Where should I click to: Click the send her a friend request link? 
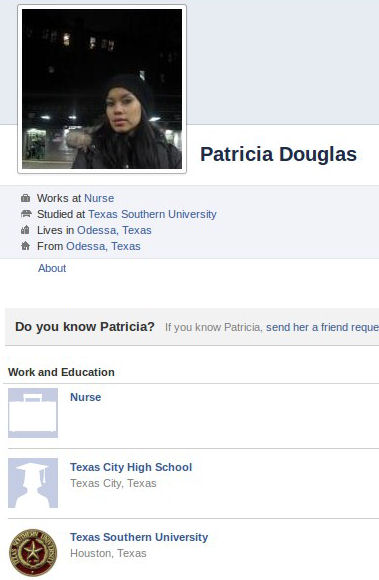(322, 327)
